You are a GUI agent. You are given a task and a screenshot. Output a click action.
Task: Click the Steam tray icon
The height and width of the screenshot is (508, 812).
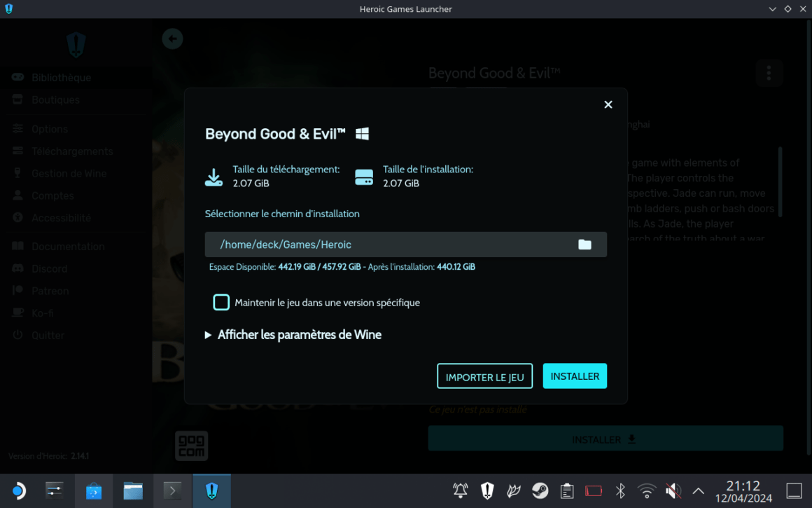tap(540, 490)
